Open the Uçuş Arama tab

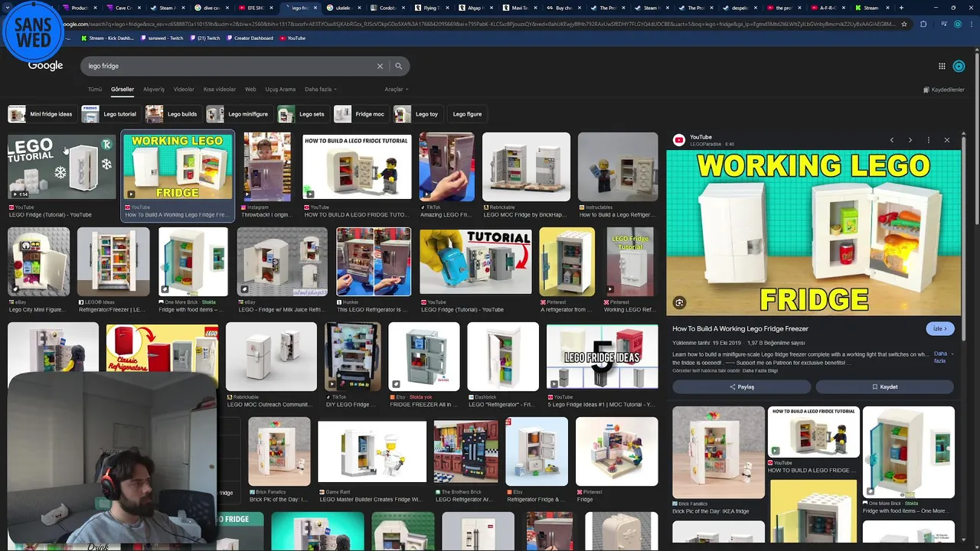pyautogui.click(x=280, y=90)
